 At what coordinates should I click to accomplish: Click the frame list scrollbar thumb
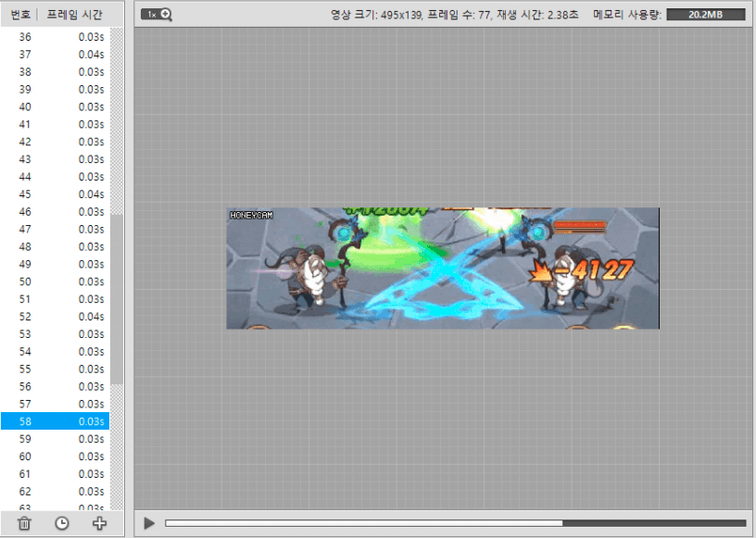[117, 299]
